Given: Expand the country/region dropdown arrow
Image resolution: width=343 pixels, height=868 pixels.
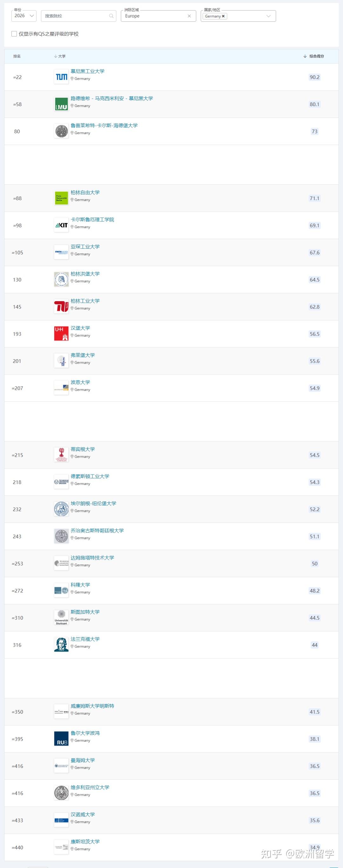Looking at the screenshot, I should pos(268,16).
